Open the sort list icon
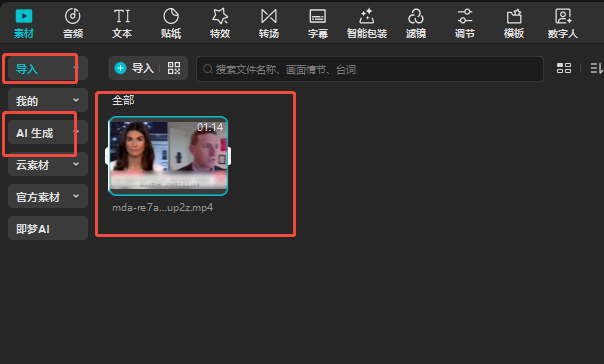Viewport: 604px width, 364px height. pos(596,68)
